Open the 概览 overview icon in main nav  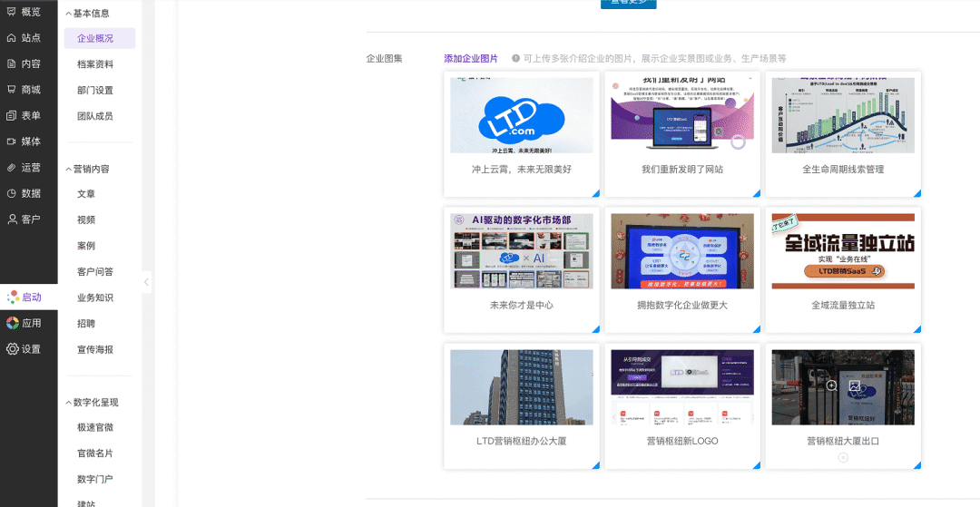pos(11,12)
